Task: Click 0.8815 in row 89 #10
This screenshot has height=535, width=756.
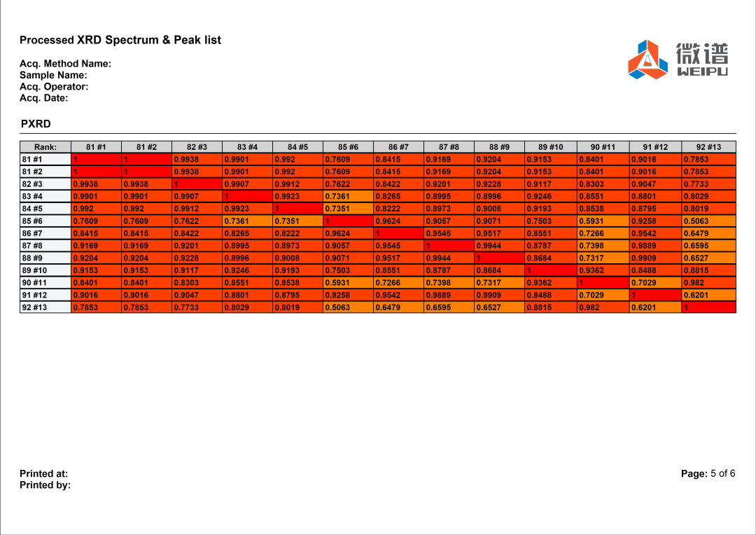Action: tap(708, 270)
